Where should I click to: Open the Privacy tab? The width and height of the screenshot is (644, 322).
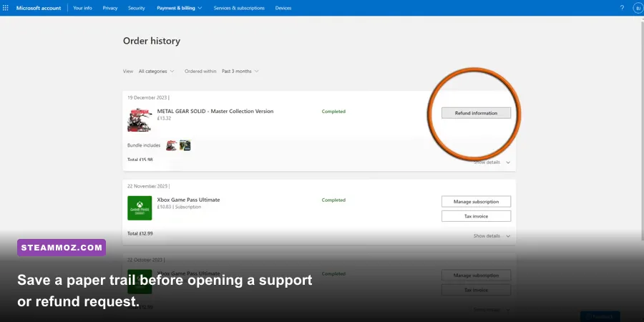(110, 8)
